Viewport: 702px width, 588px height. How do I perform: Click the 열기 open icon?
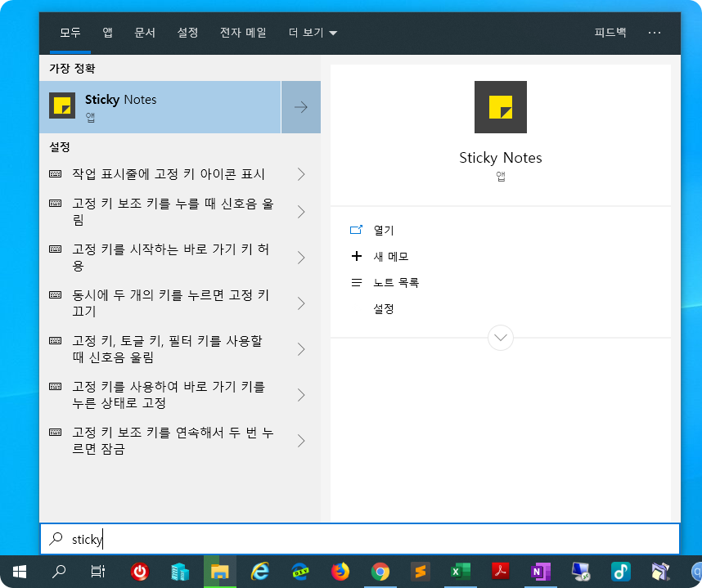pyautogui.click(x=356, y=230)
